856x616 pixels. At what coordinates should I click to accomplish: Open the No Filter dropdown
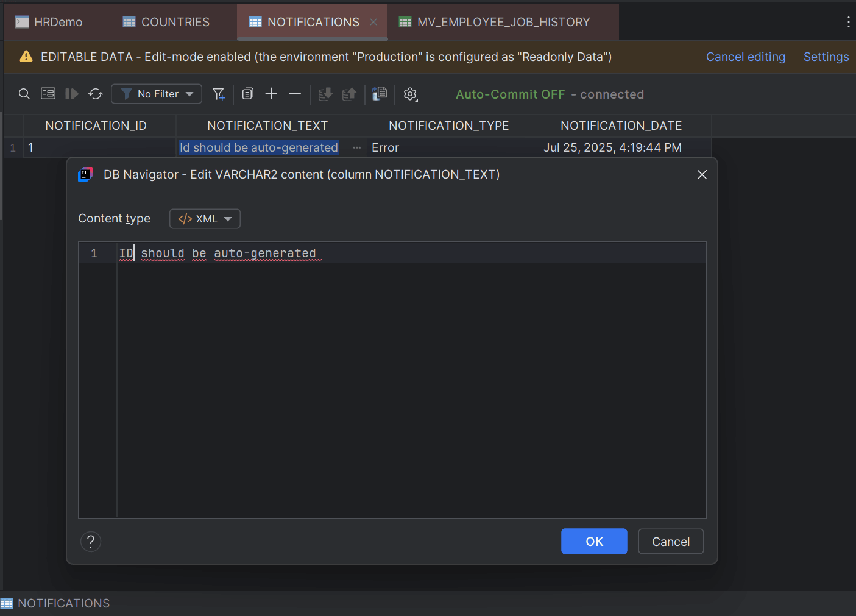pos(156,94)
